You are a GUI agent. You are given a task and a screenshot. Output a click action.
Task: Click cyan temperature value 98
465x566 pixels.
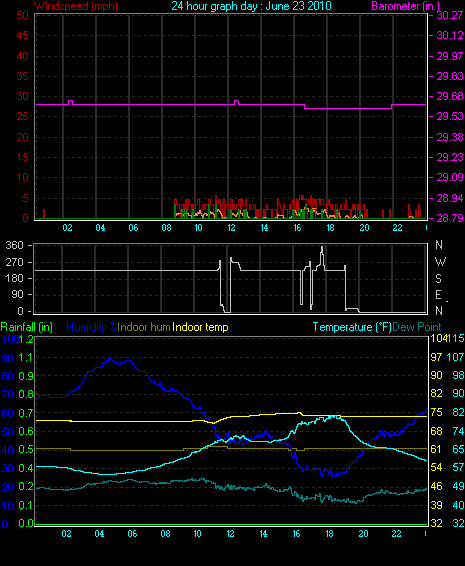(x=458, y=375)
